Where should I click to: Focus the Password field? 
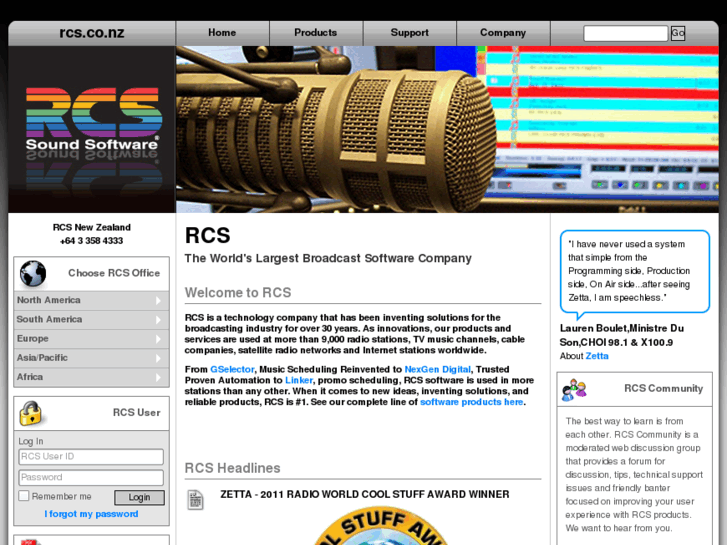(91, 477)
